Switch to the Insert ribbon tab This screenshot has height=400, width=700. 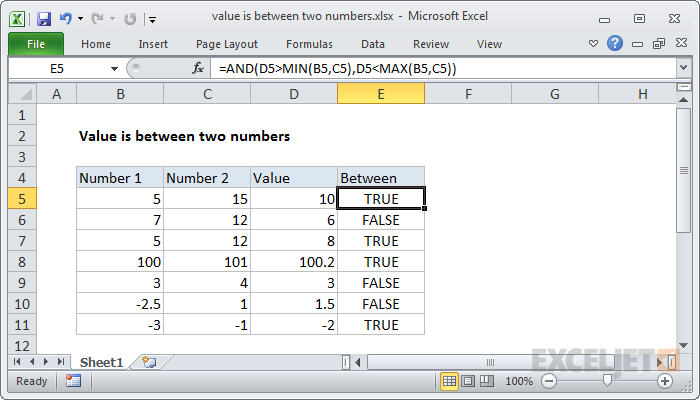point(153,44)
